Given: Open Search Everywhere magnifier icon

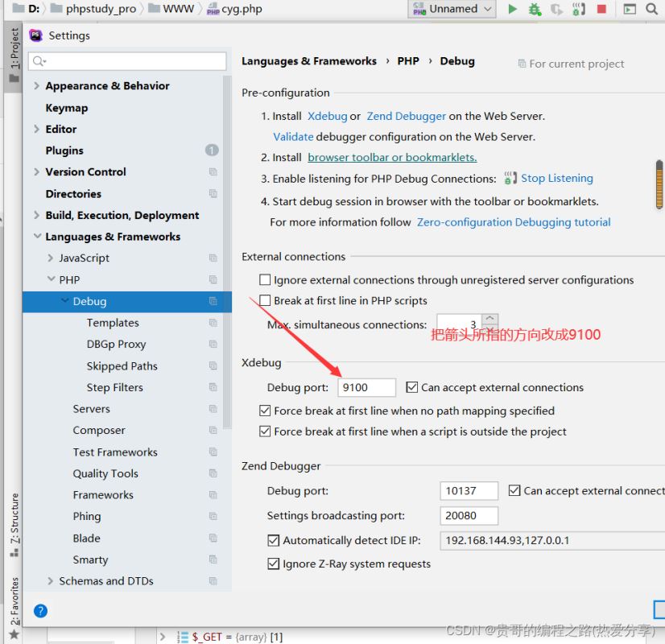Looking at the screenshot, I should (x=652, y=9).
